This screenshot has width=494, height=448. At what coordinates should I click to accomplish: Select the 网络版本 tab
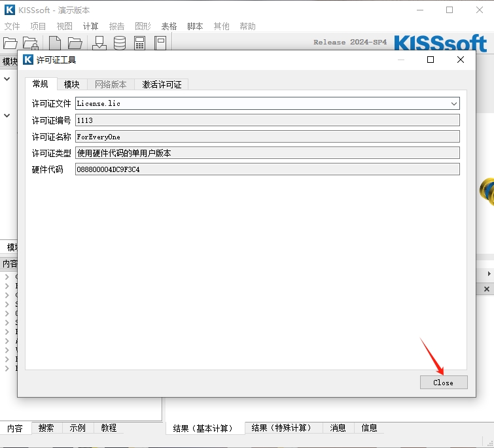(x=111, y=84)
